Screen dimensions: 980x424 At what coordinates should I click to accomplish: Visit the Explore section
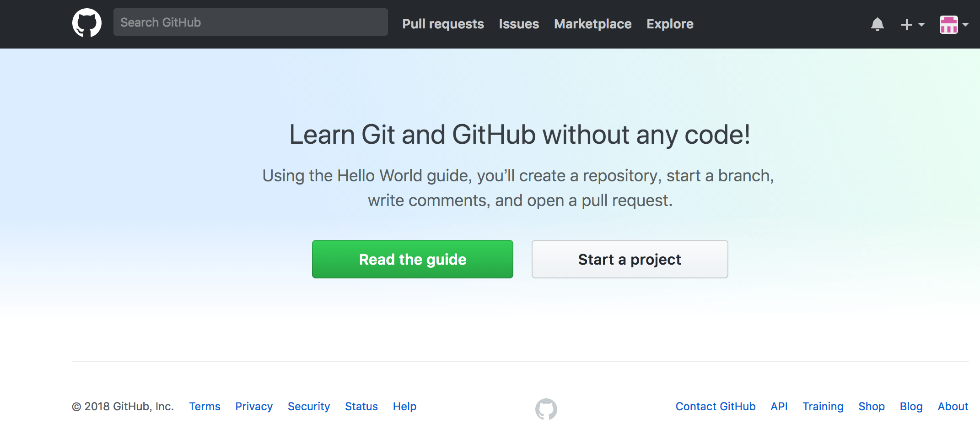[670, 24]
